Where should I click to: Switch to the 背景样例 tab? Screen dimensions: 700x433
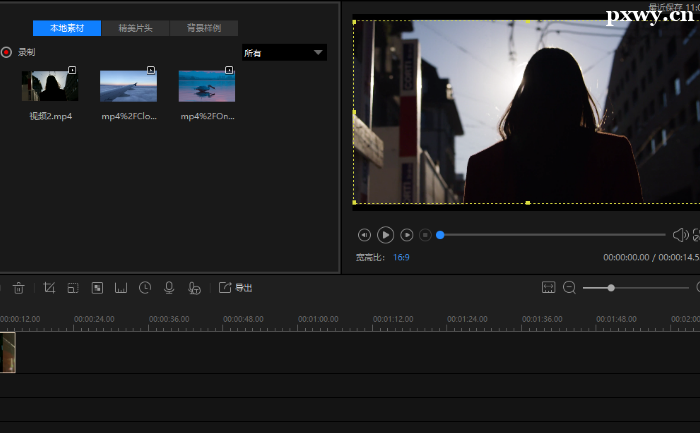[204, 28]
